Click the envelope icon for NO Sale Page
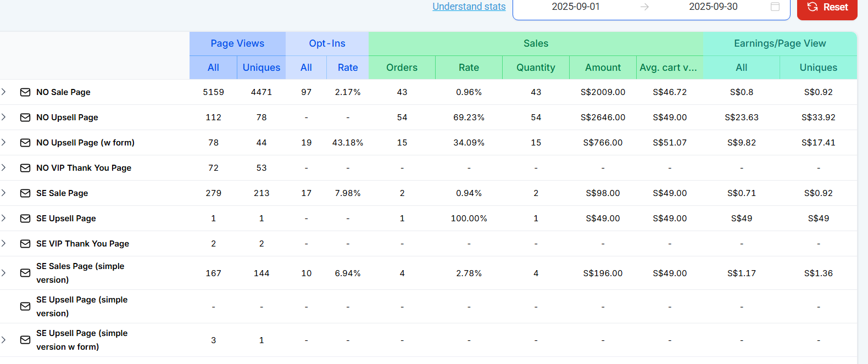868x364 pixels. pos(25,92)
